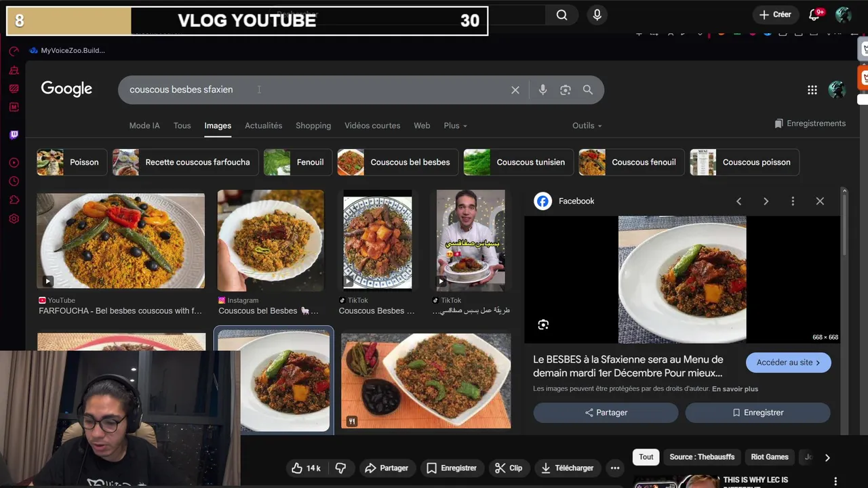Click the YouTube search magnifier icon
The width and height of the screenshot is (868, 488).
tap(561, 15)
